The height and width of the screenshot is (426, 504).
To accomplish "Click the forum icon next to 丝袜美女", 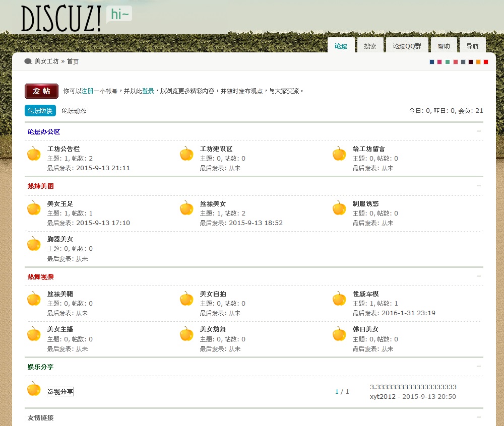I will (x=186, y=208).
